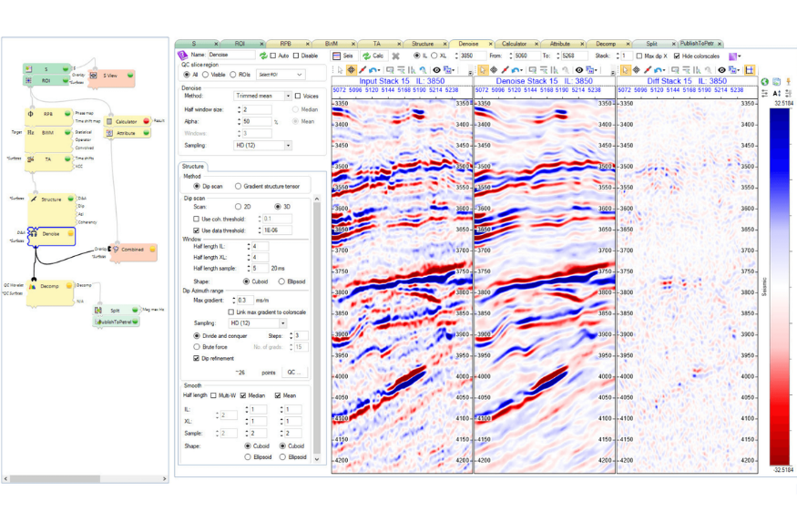Click the green globe icon above the colorbar
This screenshot has width=797, height=532.
tap(764, 82)
